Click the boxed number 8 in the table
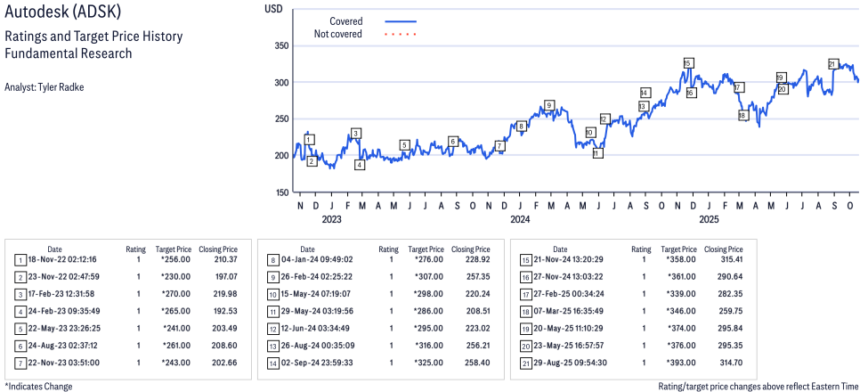Viewport: 868px width, 392px height. (x=273, y=260)
